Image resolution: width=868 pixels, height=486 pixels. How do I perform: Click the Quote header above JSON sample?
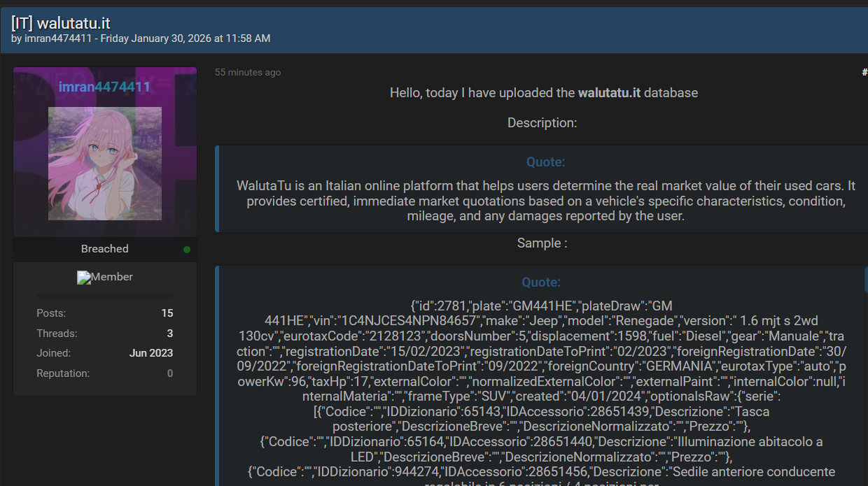tap(541, 283)
